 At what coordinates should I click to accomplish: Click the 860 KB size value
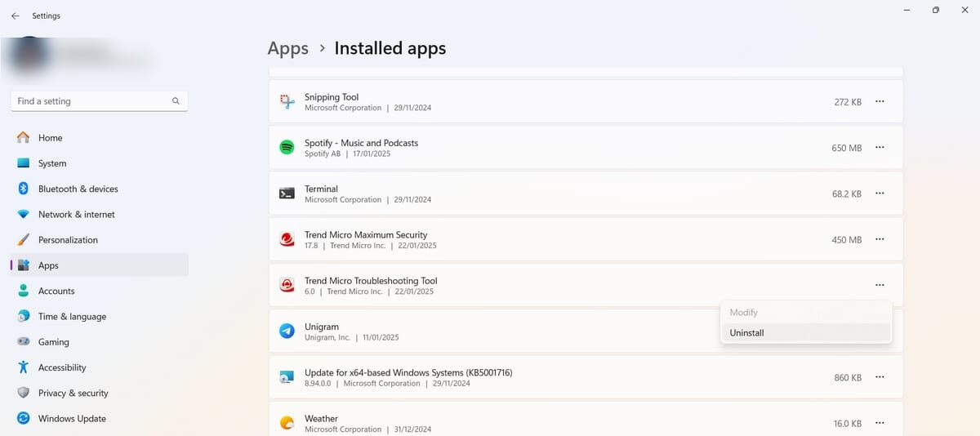tap(848, 378)
